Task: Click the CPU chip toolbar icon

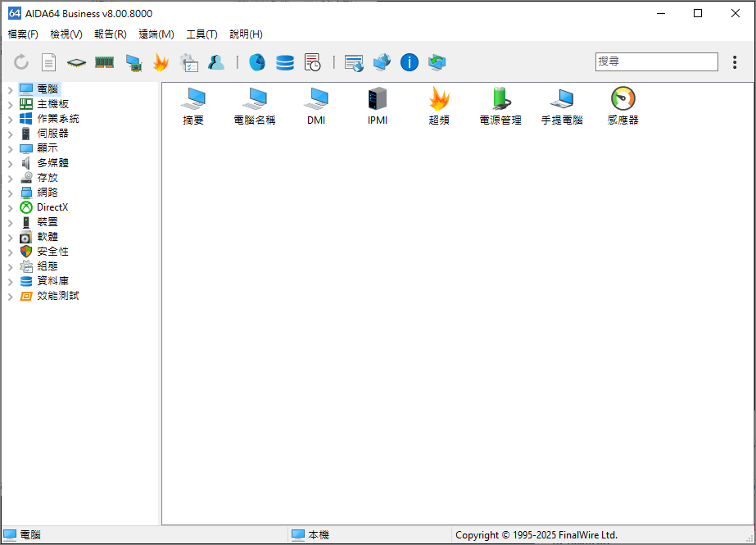Action: point(76,62)
